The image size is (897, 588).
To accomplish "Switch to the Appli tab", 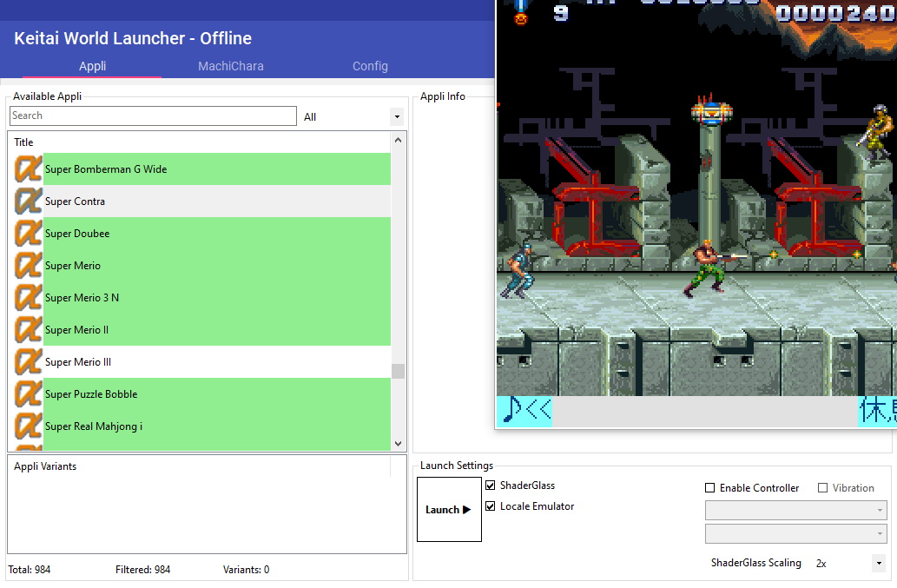I will point(93,66).
